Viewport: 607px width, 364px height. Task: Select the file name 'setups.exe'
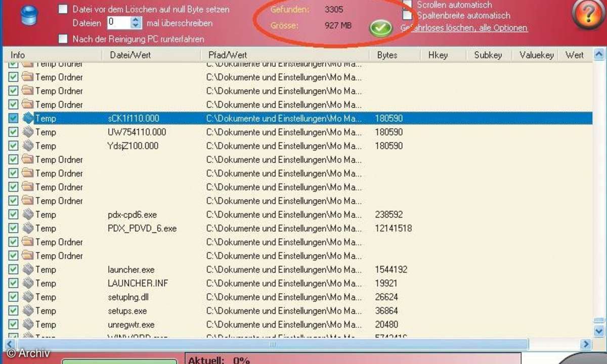pyautogui.click(x=127, y=310)
